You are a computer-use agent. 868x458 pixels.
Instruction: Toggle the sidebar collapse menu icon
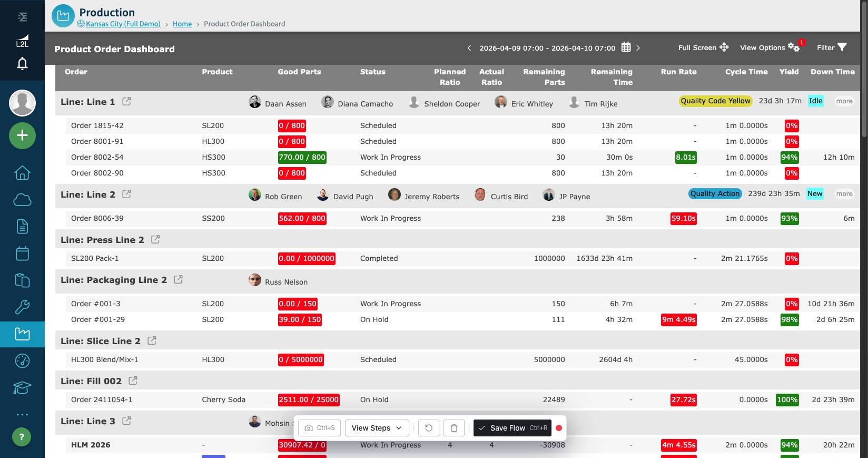coord(22,17)
